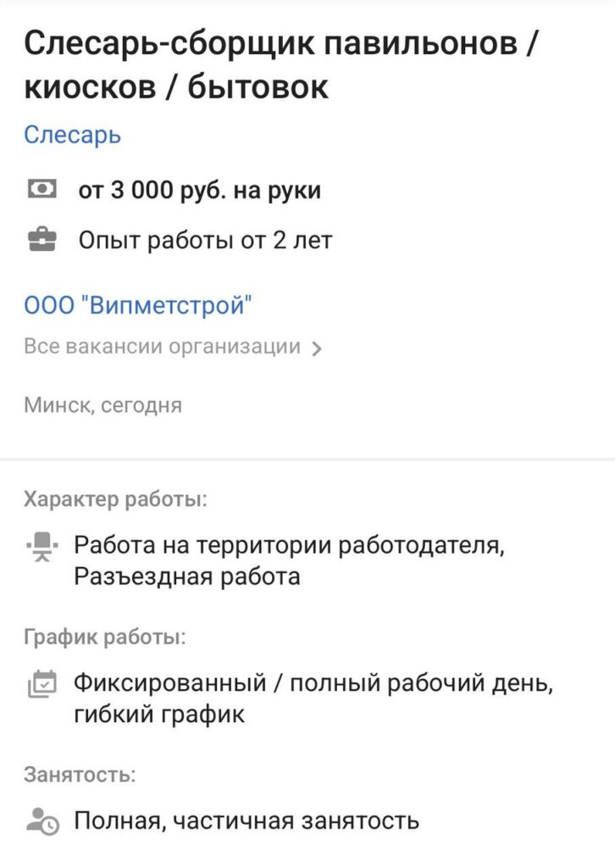
Task: View Все вакансии организации
Action: pyautogui.click(x=163, y=347)
